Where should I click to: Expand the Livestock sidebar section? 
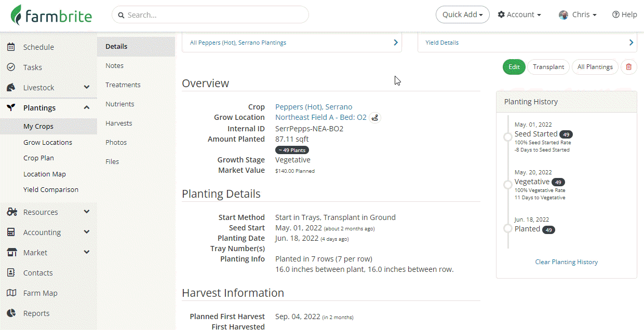pos(86,88)
